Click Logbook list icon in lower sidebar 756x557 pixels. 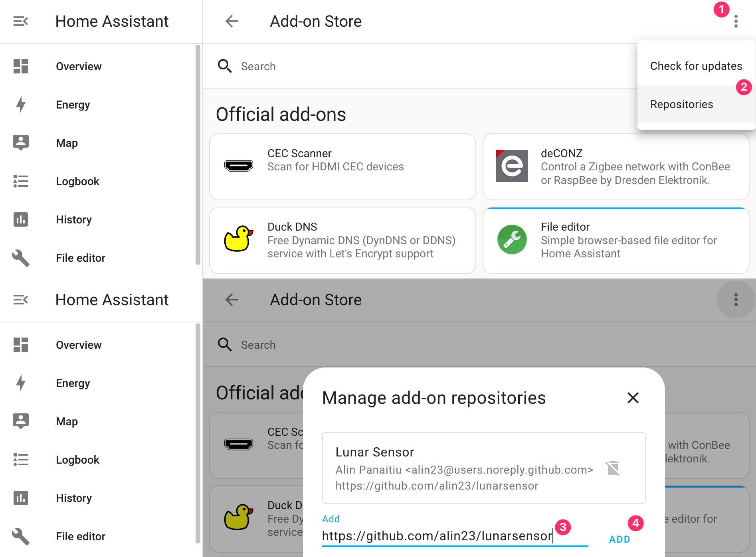click(x=21, y=460)
